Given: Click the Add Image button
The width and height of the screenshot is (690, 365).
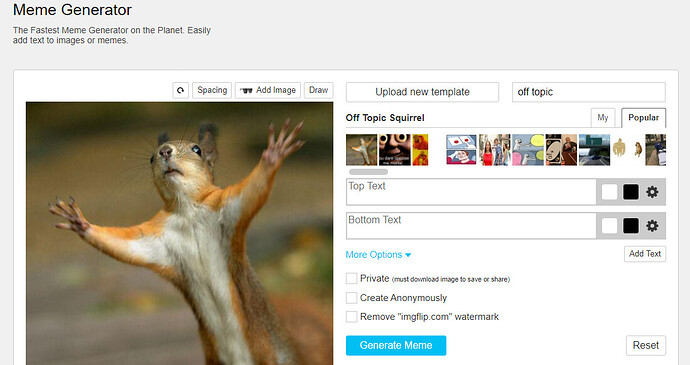Looking at the screenshot, I should pyautogui.click(x=268, y=90).
